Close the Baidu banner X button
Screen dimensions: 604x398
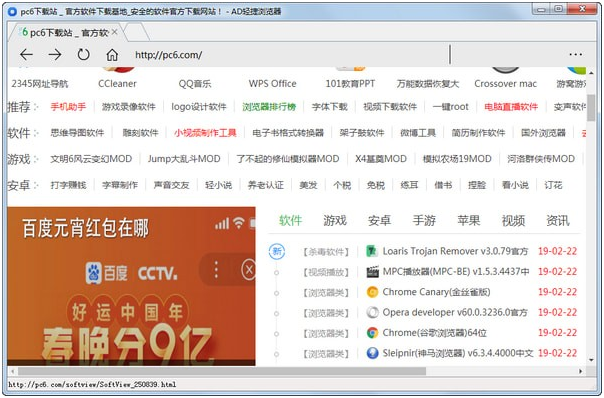coord(249,269)
